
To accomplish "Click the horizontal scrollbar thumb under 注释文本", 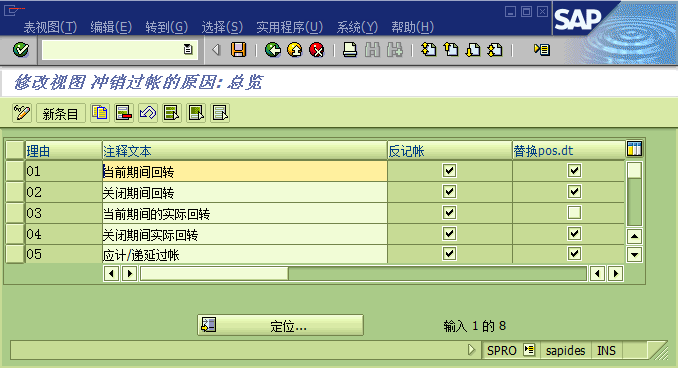I will [214, 273].
